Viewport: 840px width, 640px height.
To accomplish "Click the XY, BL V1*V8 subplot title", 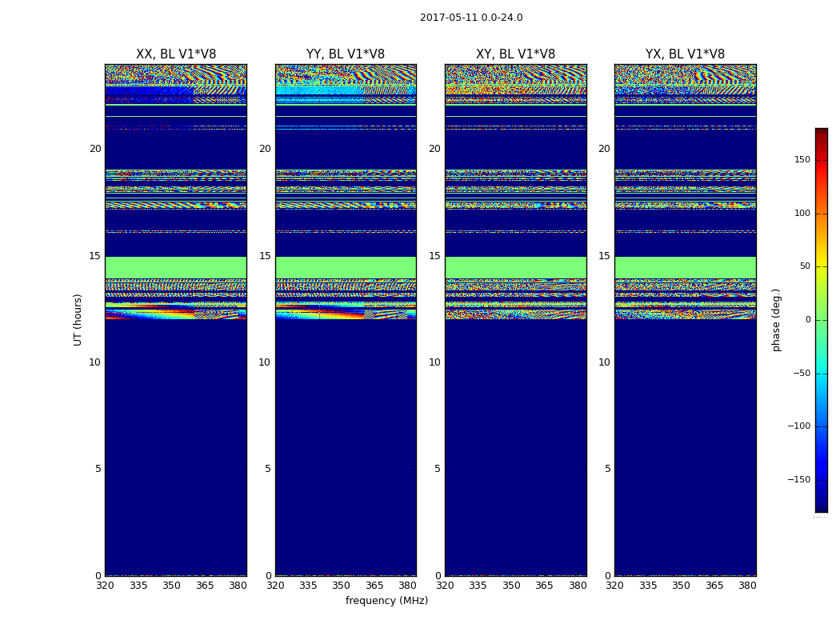I will [x=515, y=54].
